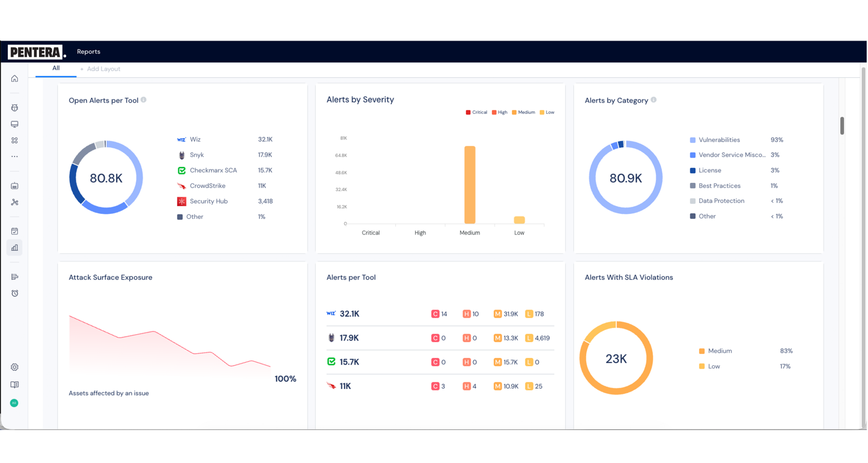Open the documentation book icon
Viewport: 868px width, 463px height.
coord(15,384)
